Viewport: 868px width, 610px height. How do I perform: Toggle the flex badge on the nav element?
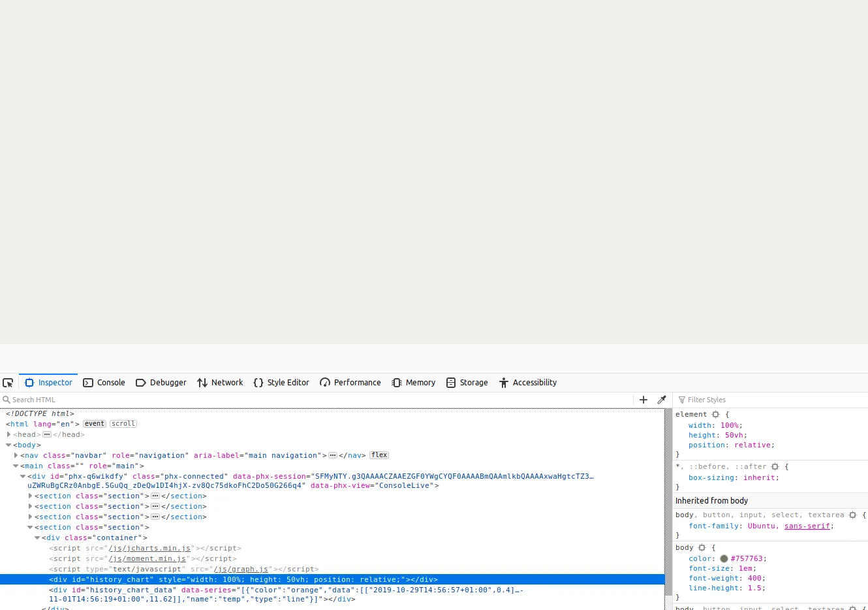[x=379, y=455]
